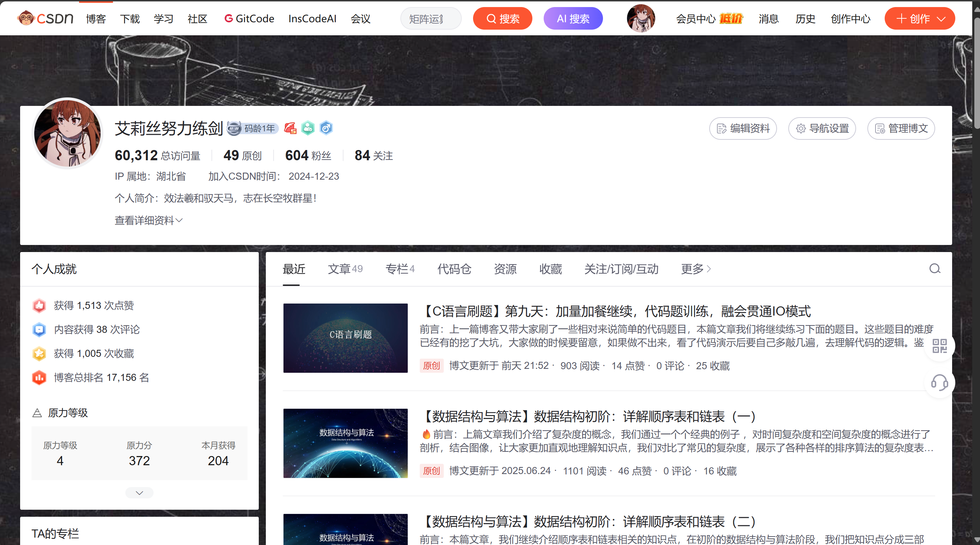Image resolution: width=980 pixels, height=545 pixels.
Task: Click the 低价 promotion badge
Action: click(730, 18)
